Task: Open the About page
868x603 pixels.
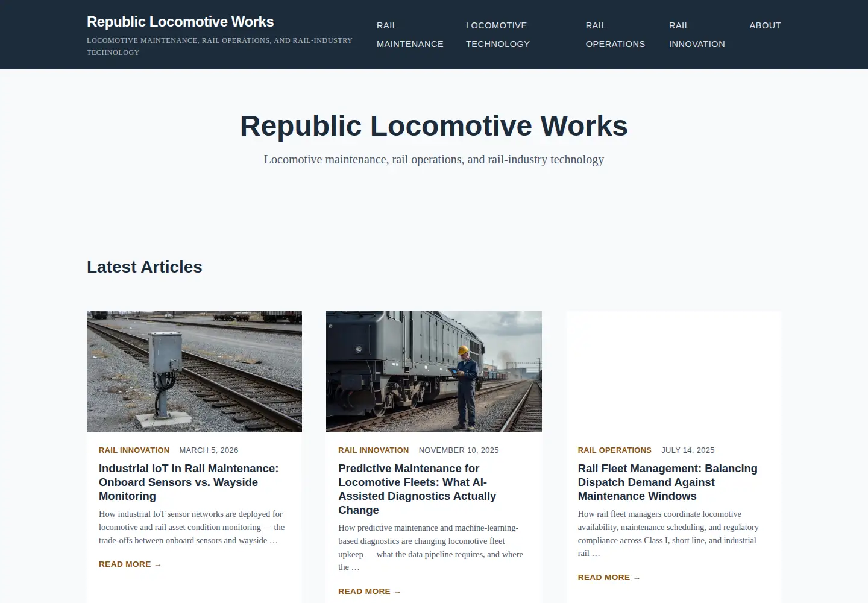Action: 765,25
